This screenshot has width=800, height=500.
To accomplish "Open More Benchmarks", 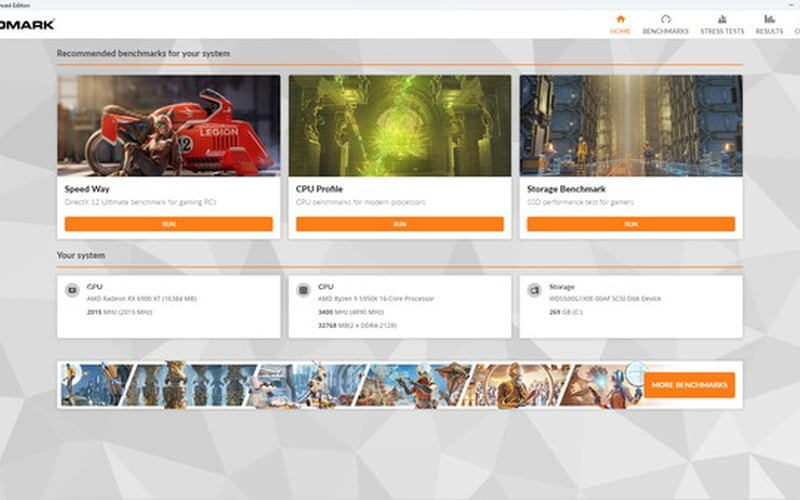I will 689,385.
